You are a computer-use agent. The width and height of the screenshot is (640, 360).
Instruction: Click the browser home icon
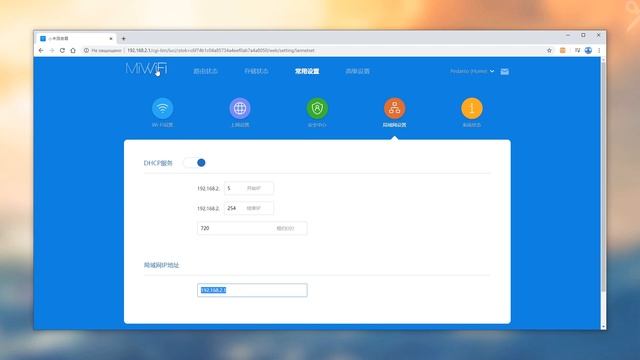click(x=73, y=51)
